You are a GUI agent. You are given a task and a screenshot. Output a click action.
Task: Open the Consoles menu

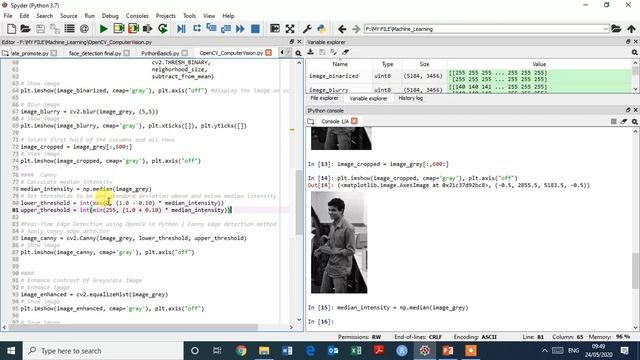pyautogui.click(x=137, y=16)
